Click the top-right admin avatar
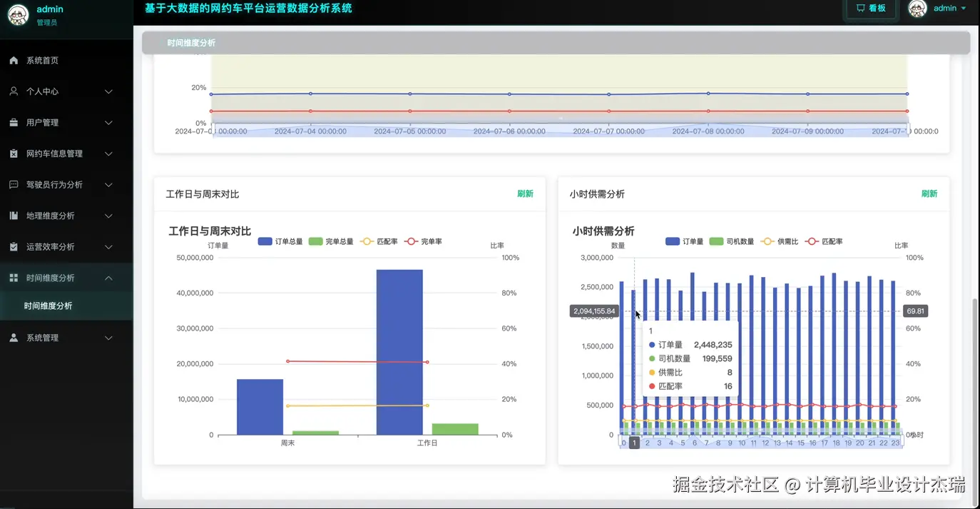This screenshot has width=980, height=509. pyautogui.click(x=917, y=9)
